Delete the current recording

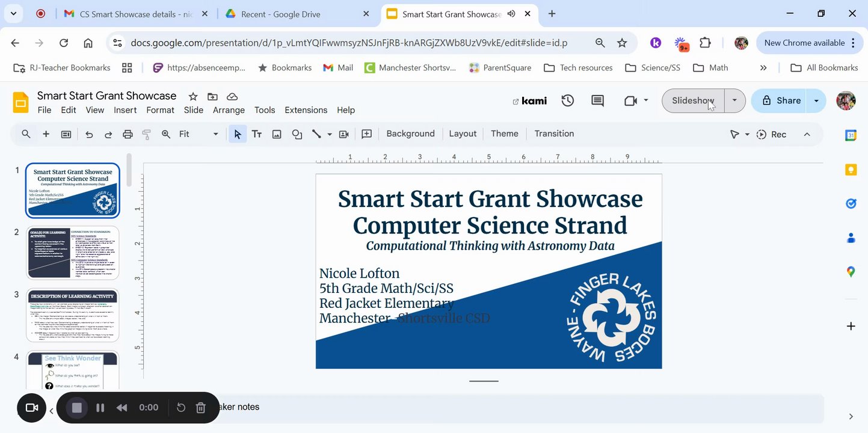(201, 408)
